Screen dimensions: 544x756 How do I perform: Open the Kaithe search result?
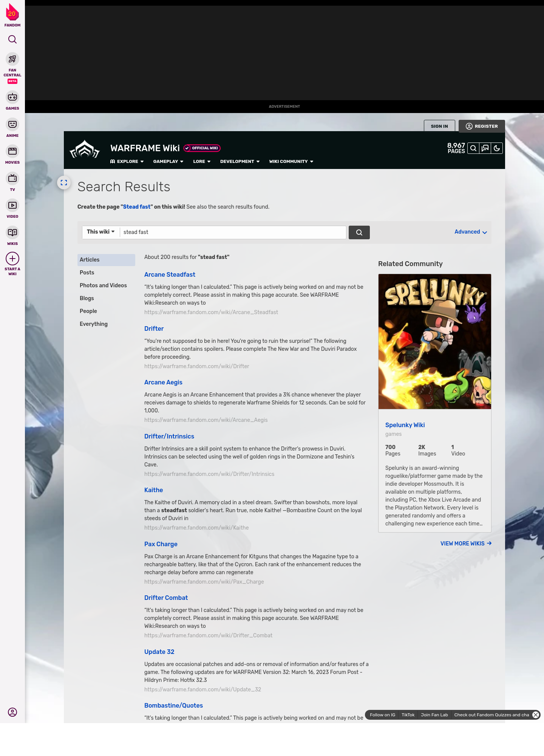click(x=153, y=490)
